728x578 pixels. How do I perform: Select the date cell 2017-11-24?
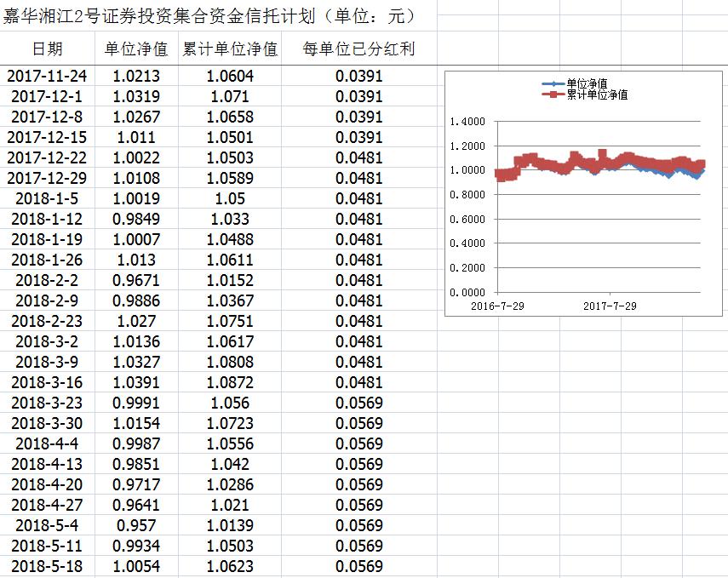point(47,76)
